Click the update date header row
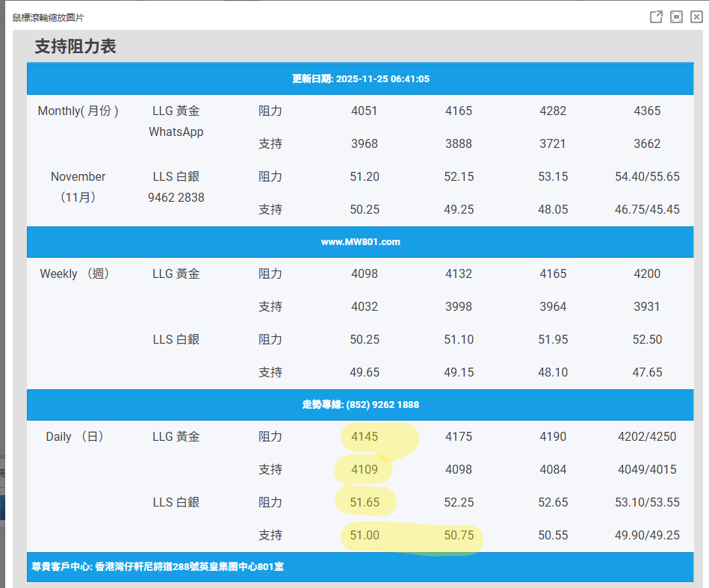Screen dimensions: 709x588 [360, 78]
